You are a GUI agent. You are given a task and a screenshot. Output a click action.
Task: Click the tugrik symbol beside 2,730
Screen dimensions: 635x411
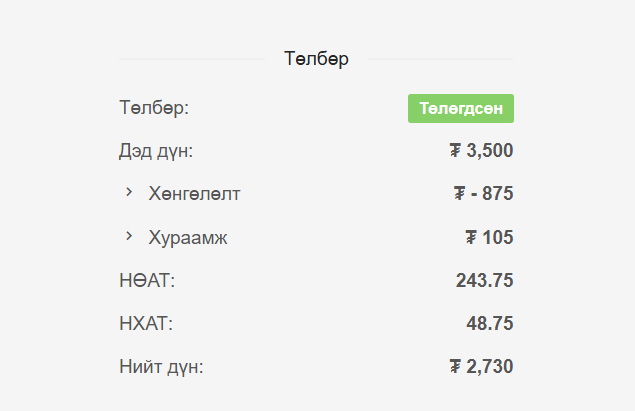click(x=455, y=367)
